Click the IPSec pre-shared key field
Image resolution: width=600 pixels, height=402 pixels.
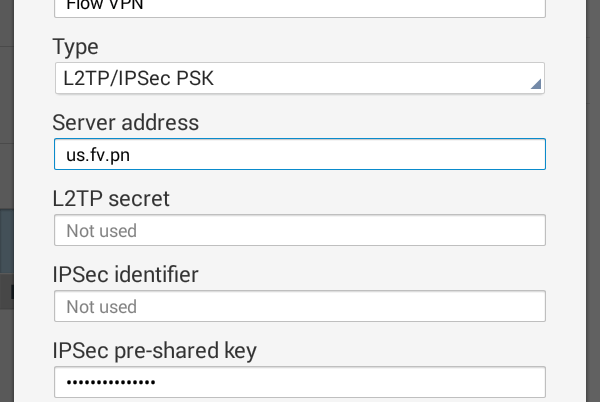[x=298, y=382]
